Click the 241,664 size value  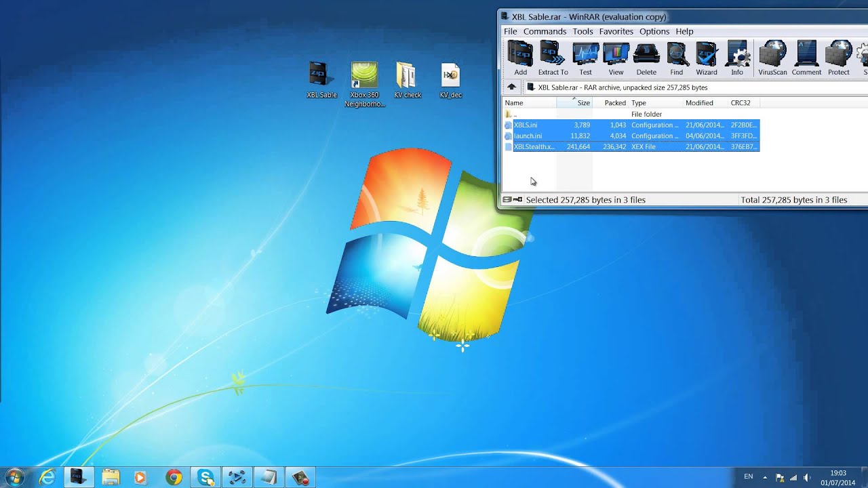(x=578, y=146)
